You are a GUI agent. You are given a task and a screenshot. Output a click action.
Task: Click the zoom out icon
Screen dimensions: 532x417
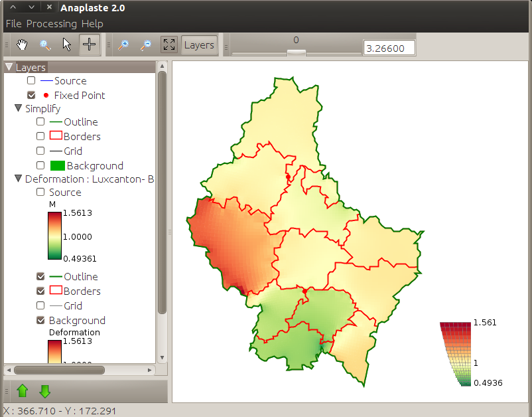[146, 45]
